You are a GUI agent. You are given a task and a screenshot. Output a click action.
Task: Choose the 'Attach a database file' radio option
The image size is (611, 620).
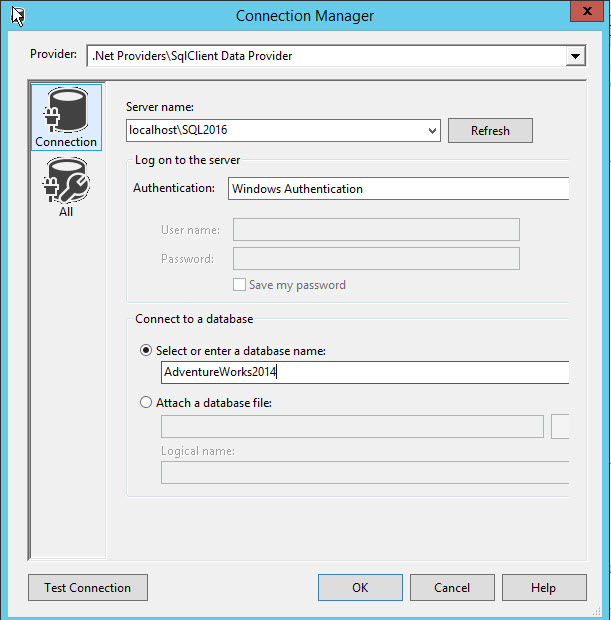146,403
